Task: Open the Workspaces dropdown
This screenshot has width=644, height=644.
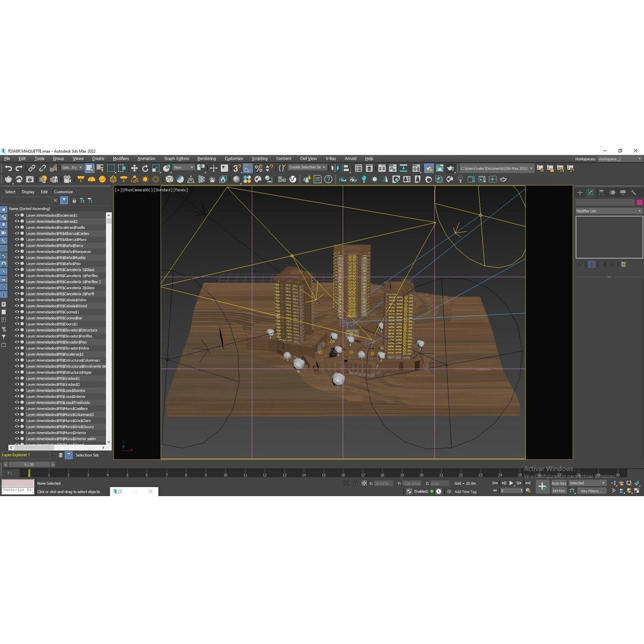Action: tap(620, 159)
